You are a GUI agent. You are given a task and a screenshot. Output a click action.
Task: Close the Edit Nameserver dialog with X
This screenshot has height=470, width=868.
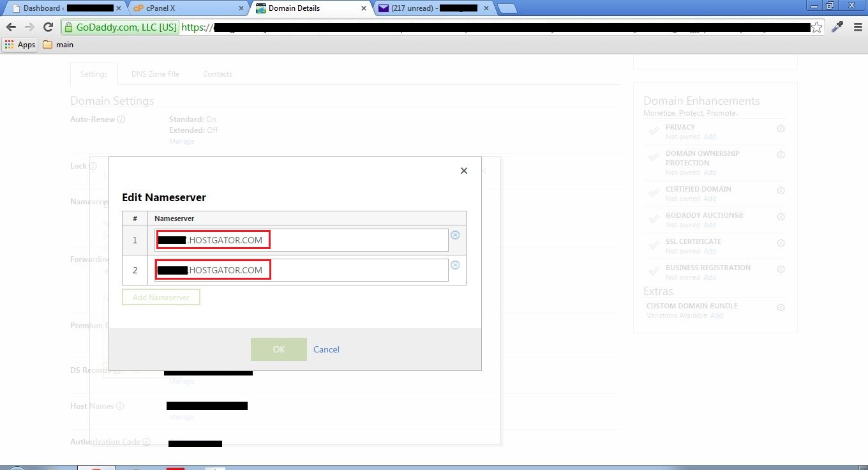464,171
